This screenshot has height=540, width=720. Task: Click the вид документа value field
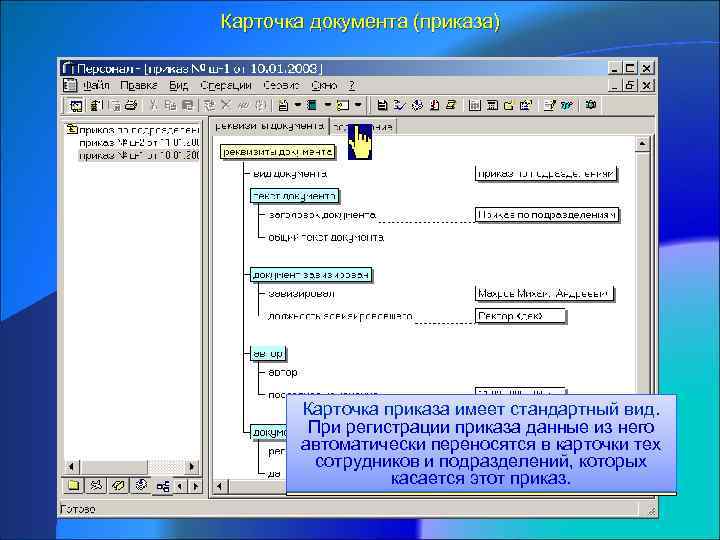546,174
